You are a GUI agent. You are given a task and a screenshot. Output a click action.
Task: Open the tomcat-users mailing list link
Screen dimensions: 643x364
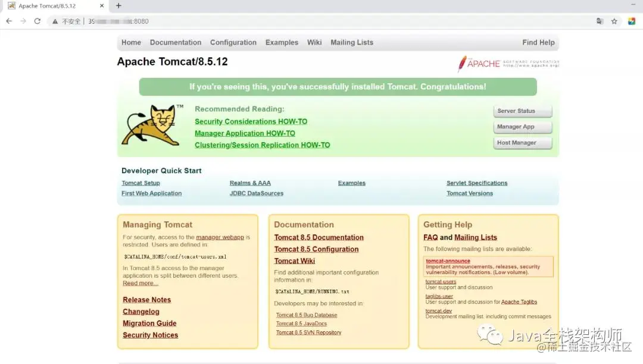pos(441,281)
